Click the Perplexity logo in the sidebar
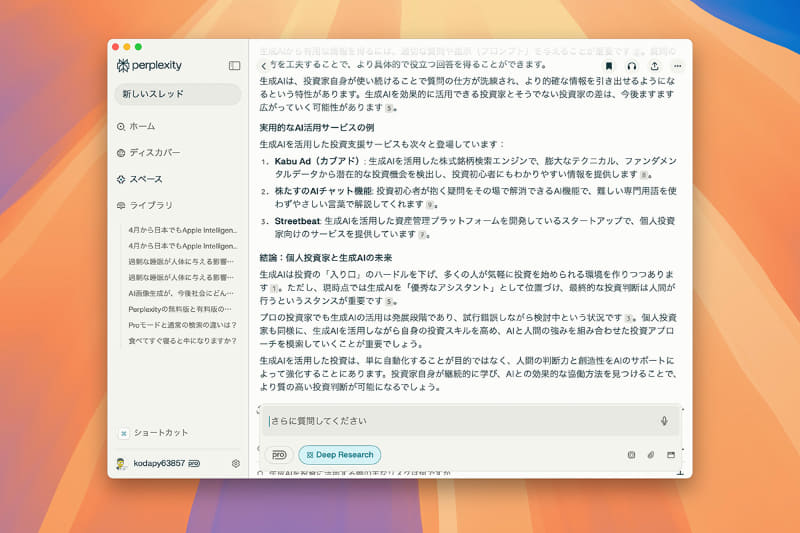Image resolution: width=800 pixels, height=533 pixels. point(149,65)
